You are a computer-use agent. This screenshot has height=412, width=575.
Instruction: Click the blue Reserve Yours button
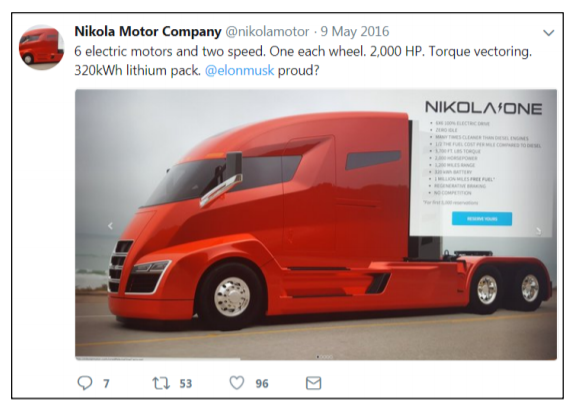click(x=482, y=219)
